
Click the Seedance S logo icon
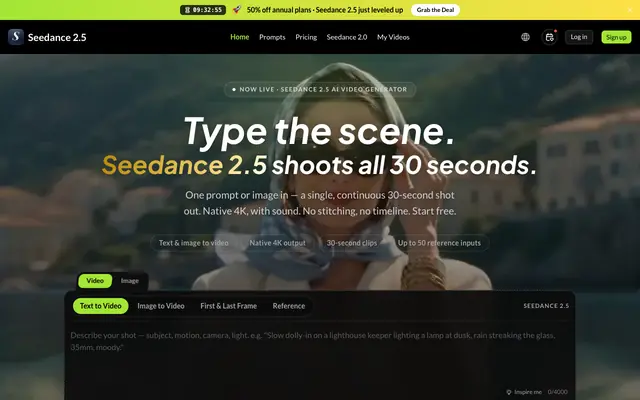(16, 37)
